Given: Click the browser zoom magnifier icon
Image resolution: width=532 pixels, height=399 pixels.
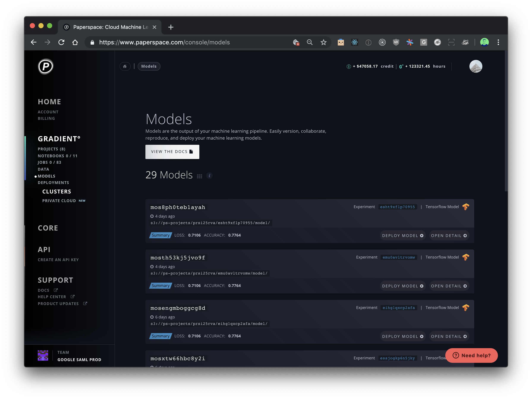Looking at the screenshot, I should coord(310,42).
